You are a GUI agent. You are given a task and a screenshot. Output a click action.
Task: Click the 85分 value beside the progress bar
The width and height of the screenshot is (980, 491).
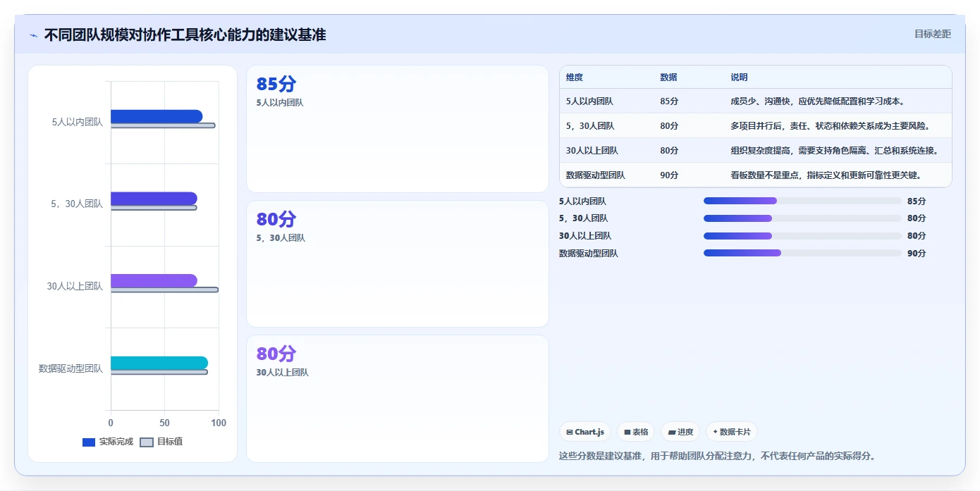tap(917, 201)
